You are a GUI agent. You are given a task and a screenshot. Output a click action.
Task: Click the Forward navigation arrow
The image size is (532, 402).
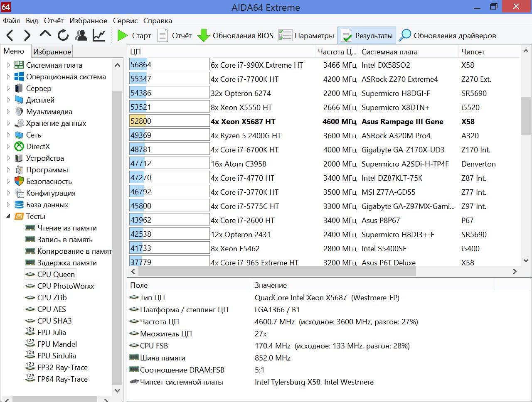pos(27,36)
